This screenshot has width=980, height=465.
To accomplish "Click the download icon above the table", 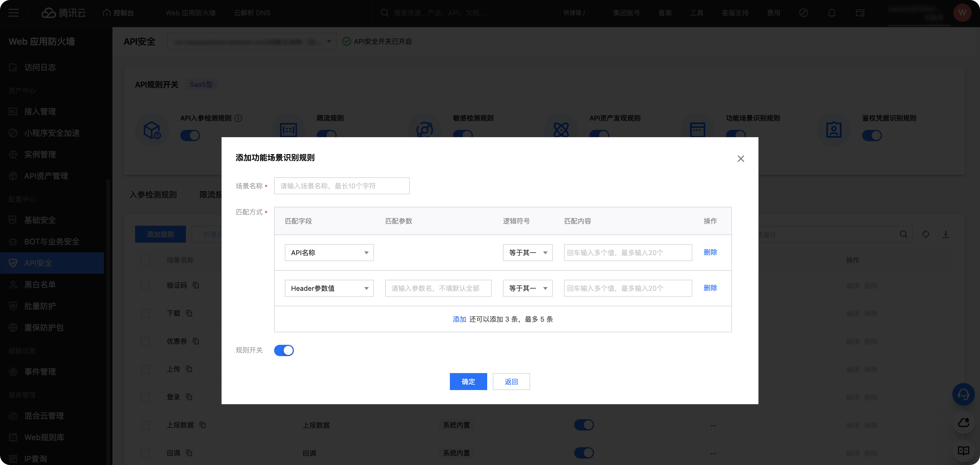I will (945, 234).
